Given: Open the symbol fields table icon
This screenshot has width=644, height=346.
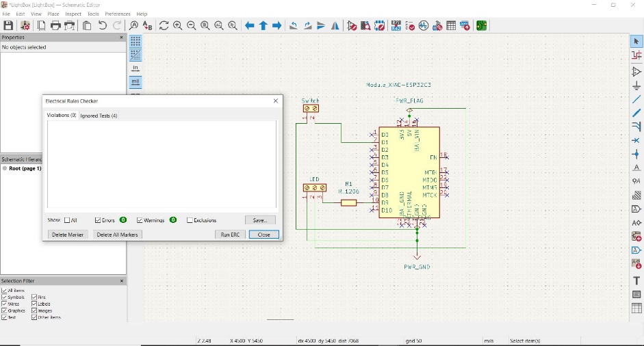Looking at the screenshot, I should coord(451,25).
